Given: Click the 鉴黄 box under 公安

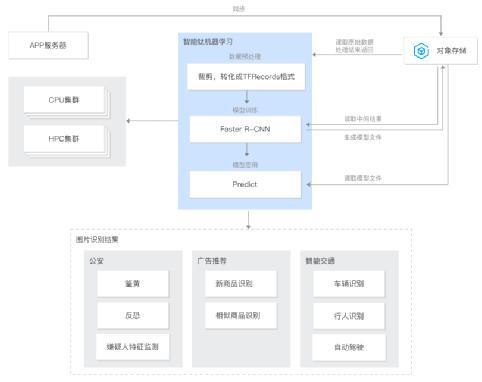Looking at the screenshot, I should coord(133,284).
